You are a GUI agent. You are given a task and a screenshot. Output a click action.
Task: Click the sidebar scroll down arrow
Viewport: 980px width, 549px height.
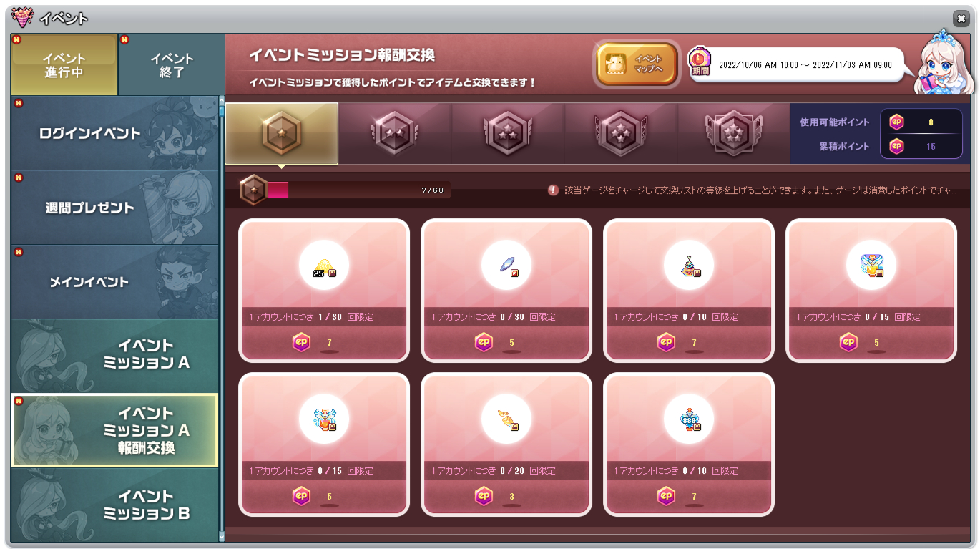pyautogui.click(x=221, y=535)
